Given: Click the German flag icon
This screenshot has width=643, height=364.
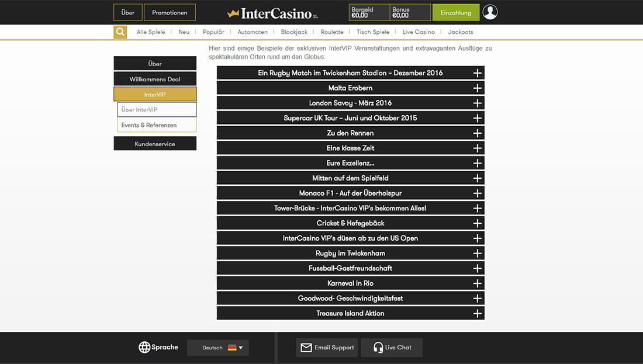Looking at the screenshot, I should point(232,348).
